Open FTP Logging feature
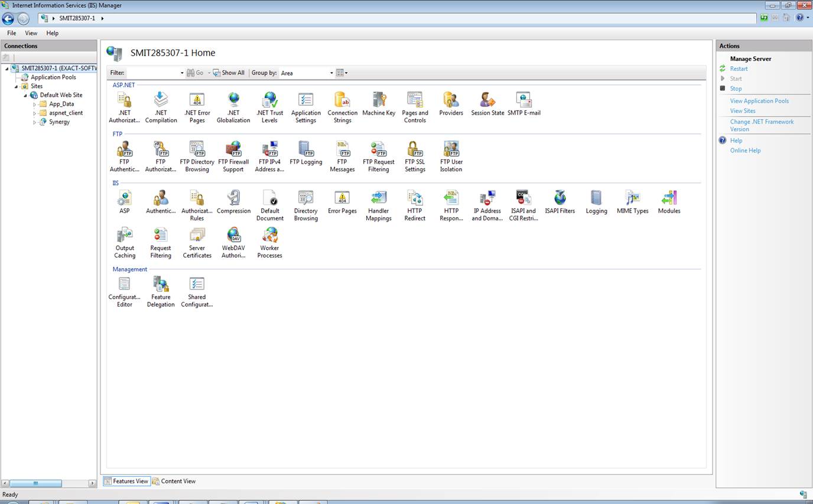 (306, 153)
